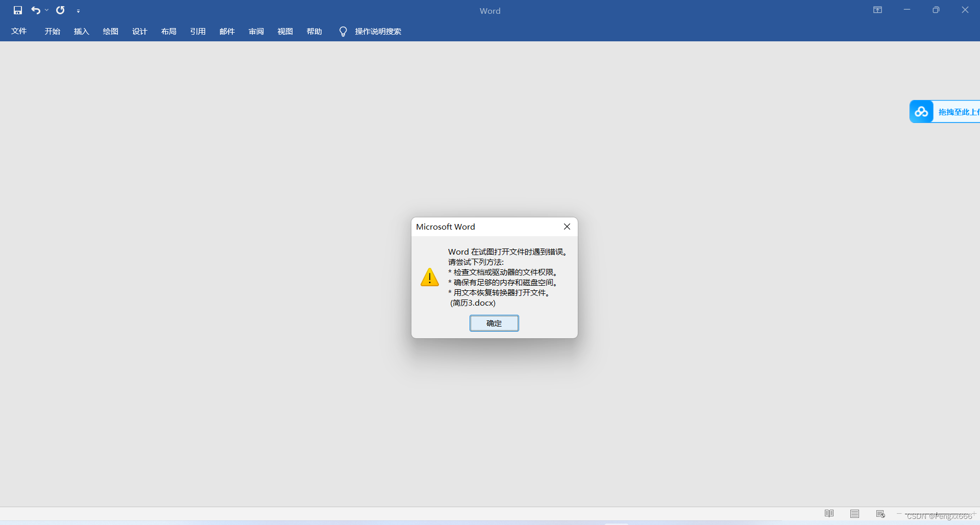This screenshot has width=980, height=525.
Task: Switch to the 审阅 tab
Action: tap(256, 31)
